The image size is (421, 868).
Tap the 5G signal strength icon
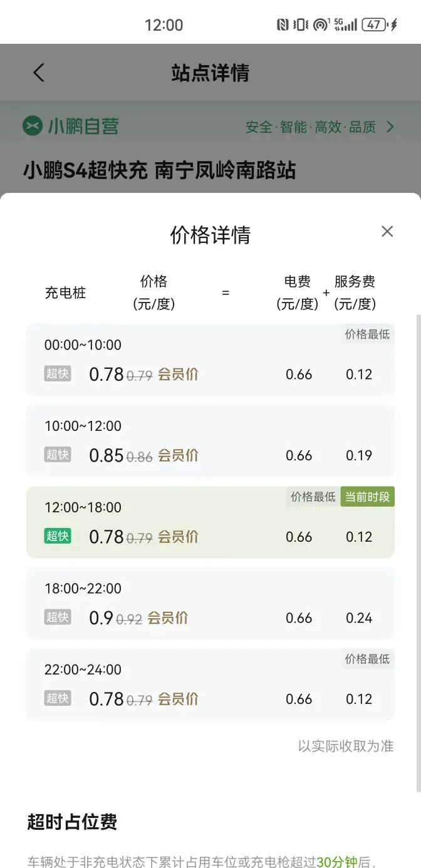[346, 25]
